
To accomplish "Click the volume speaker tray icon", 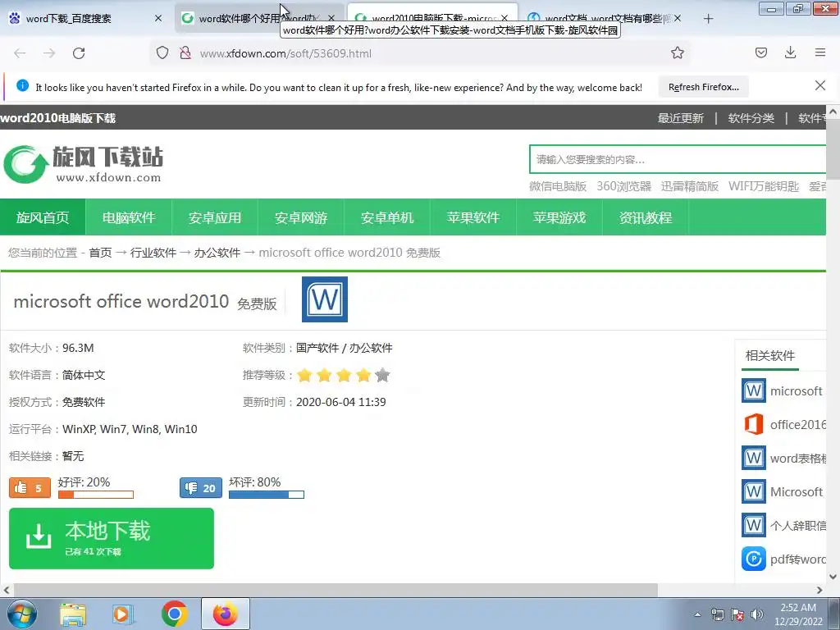I will tap(757, 614).
